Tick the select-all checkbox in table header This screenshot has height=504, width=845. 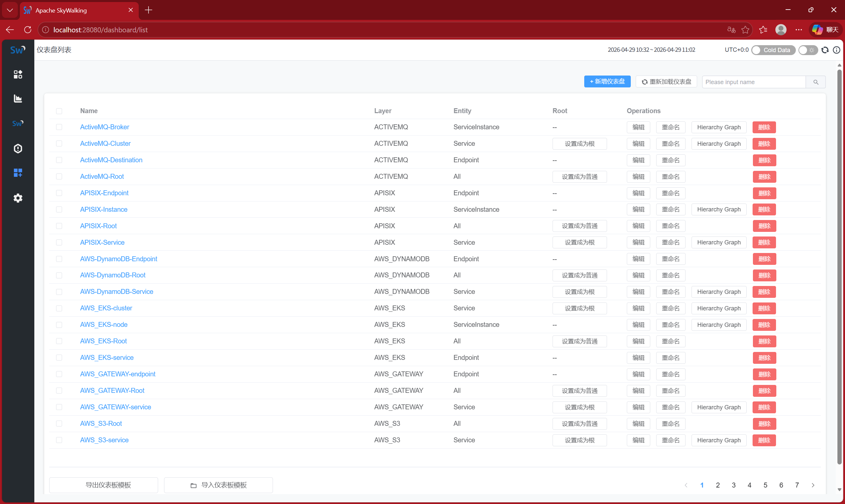point(59,111)
